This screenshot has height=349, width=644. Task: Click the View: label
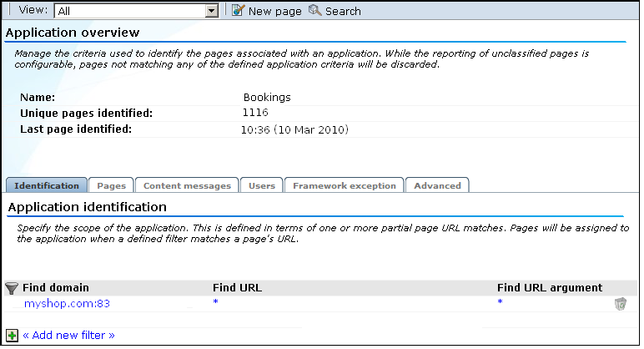33,10
